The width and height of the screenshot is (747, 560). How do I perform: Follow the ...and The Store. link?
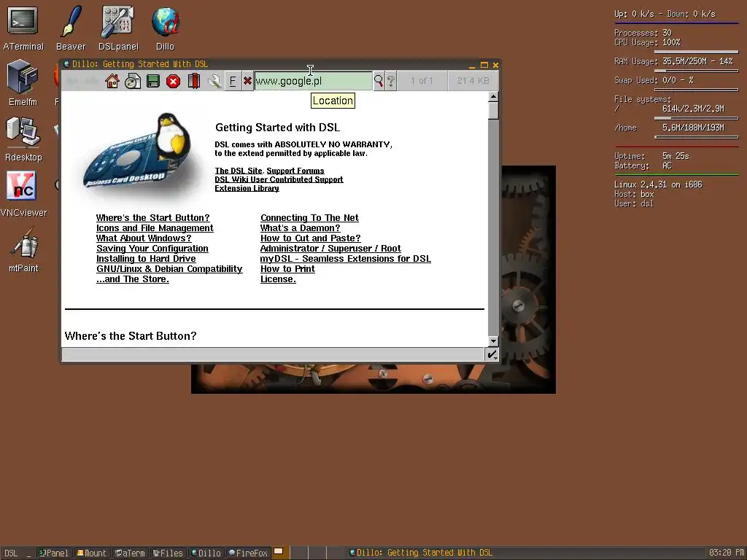click(x=133, y=279)
